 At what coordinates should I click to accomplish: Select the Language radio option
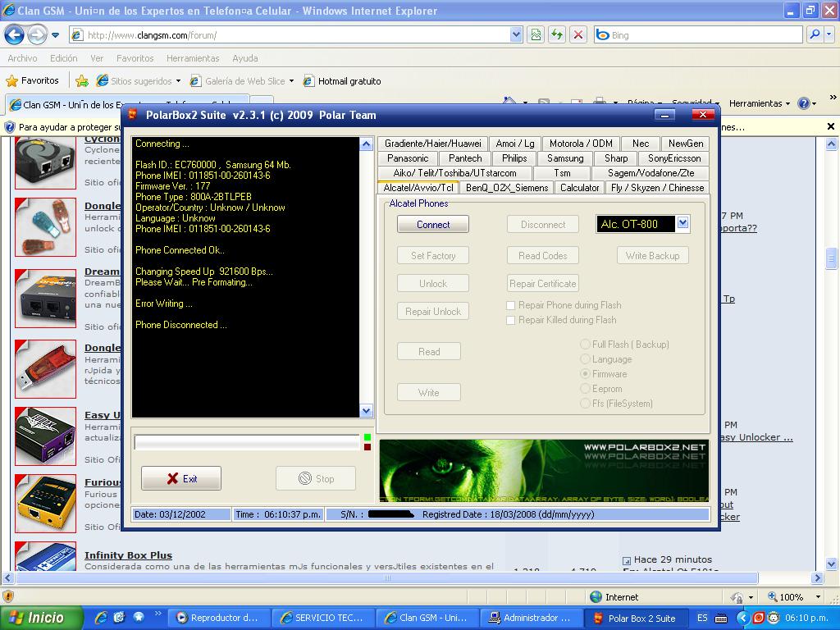(x=585, y=359)
